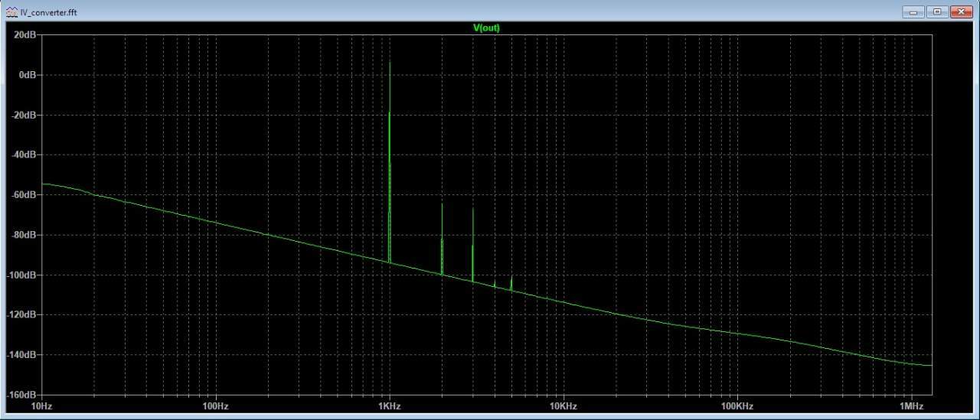Maximize the FFT plot window

tap(936, 11)
